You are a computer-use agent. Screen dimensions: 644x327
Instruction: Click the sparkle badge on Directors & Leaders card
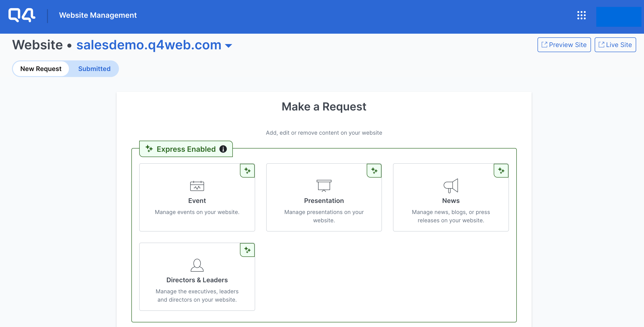[247, 250]
